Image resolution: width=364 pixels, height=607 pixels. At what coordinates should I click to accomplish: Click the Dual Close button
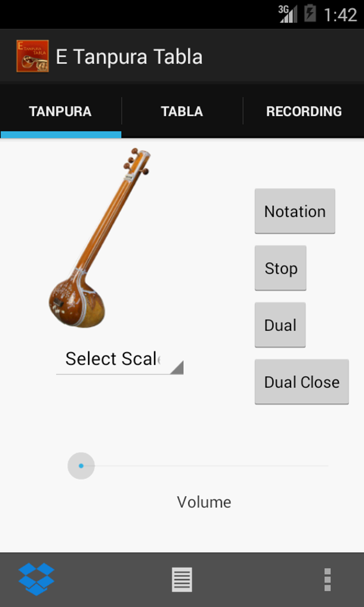point(302,382)
